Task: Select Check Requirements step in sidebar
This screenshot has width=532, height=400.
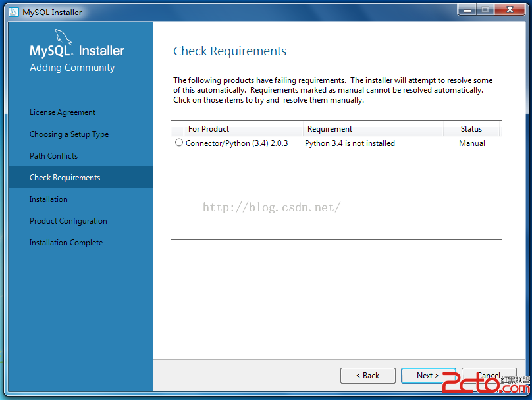Action: click(81, 177)
